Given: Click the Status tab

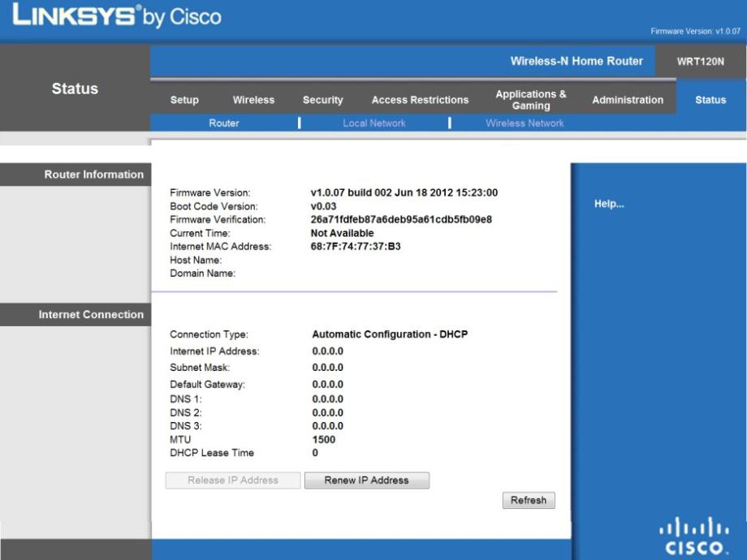Looking at the screenshot, I should (x=710, y=100).
